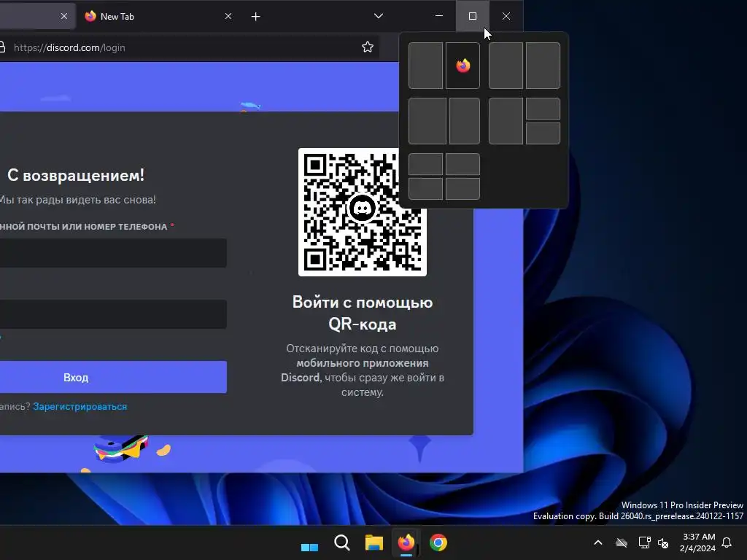Click the Firefox window's X close button

pos(506,16)
